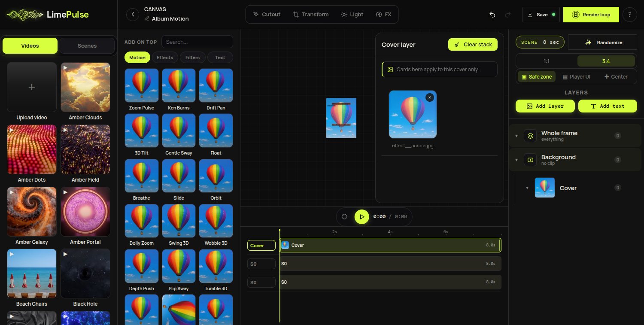This screenshot has width=644, height=325.
Task: Click the Add layer button
Action: 545,106
